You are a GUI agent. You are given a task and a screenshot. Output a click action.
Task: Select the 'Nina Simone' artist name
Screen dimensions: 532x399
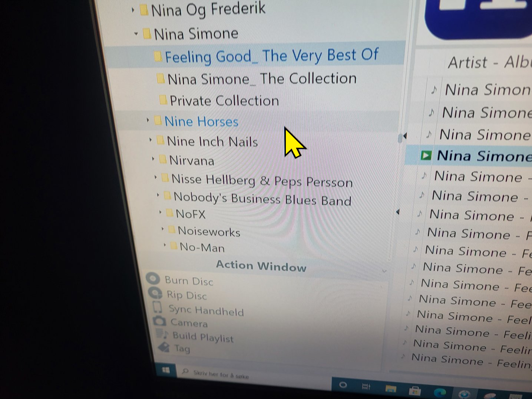click(196, 34)
